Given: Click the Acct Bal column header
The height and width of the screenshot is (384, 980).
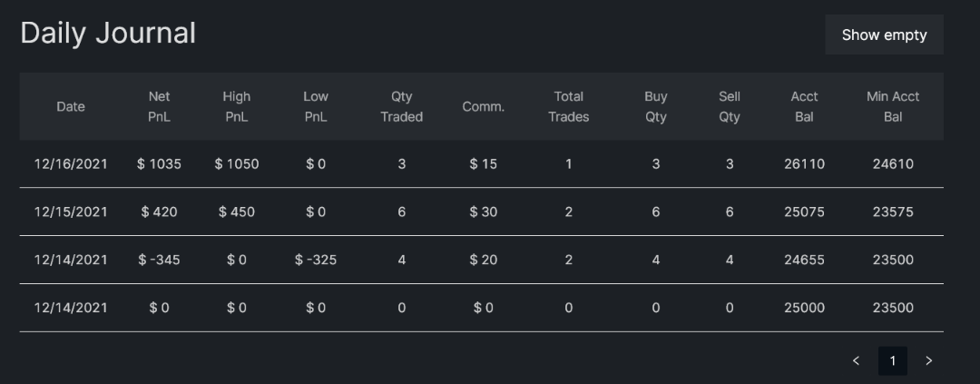Looking at the screenshot, I should pyautogui.click(x=804, y=107).
